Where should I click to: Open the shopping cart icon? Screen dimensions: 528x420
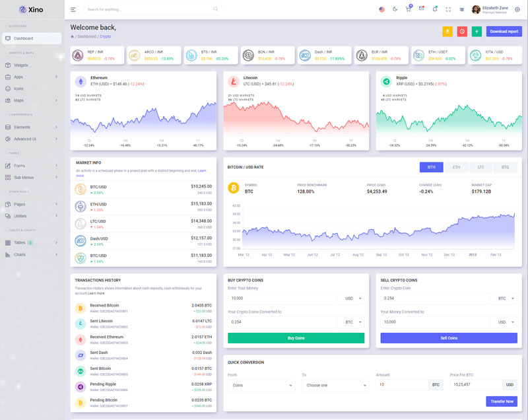(x=409, y=9)
